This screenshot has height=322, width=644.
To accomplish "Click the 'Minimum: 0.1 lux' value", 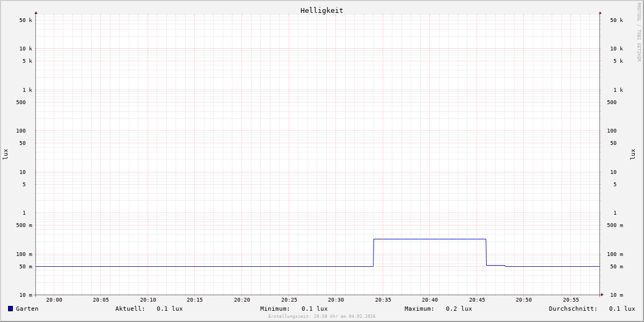I will tap(294, 309).
